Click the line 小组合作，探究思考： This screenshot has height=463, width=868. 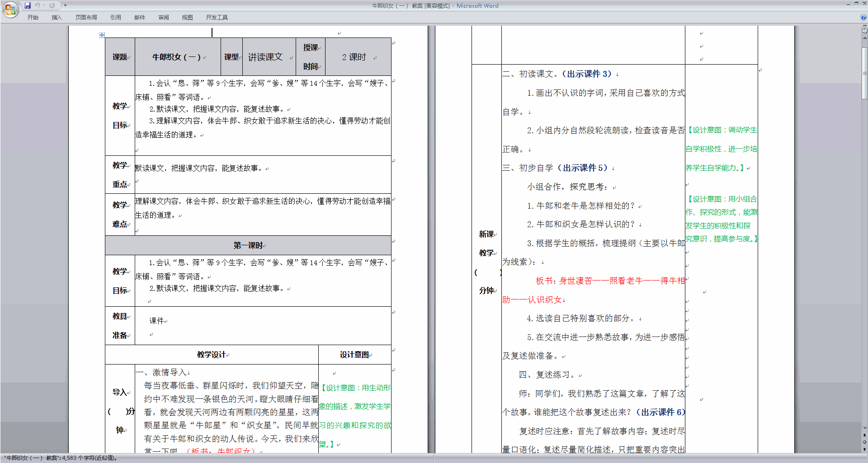[x=568, y=187]
